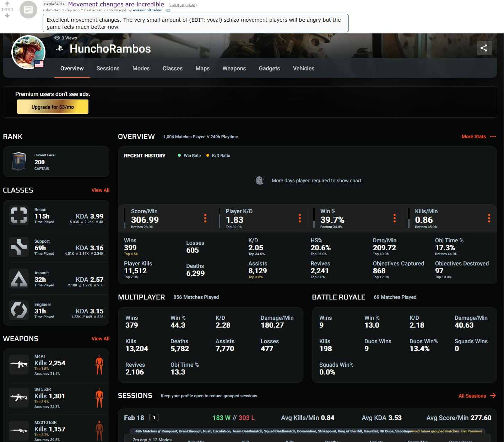Open the Player K/D three-dot menu
504x442 pixels.
pyautogui.click(x=300, y=218)
